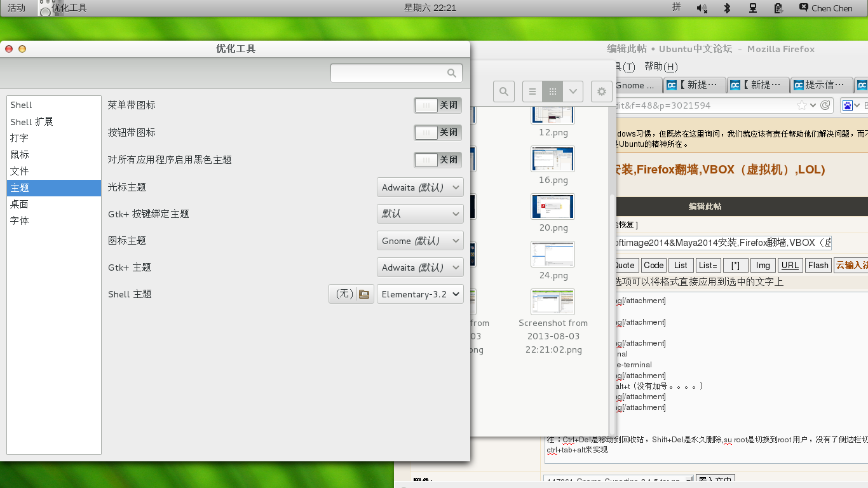
Task: Open the Bluetooth status icon
Action: pos(728,8)
